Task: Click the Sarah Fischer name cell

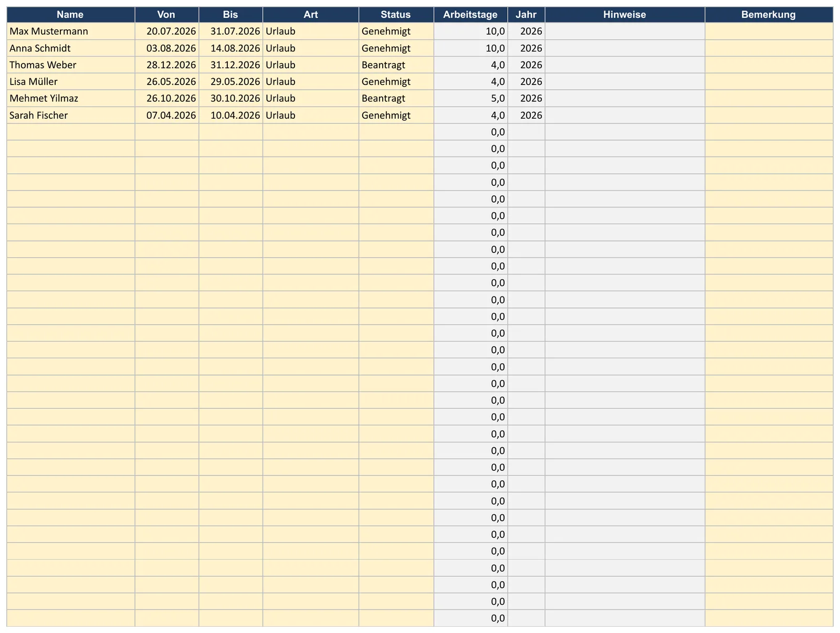Action: (x=71, y=115)
